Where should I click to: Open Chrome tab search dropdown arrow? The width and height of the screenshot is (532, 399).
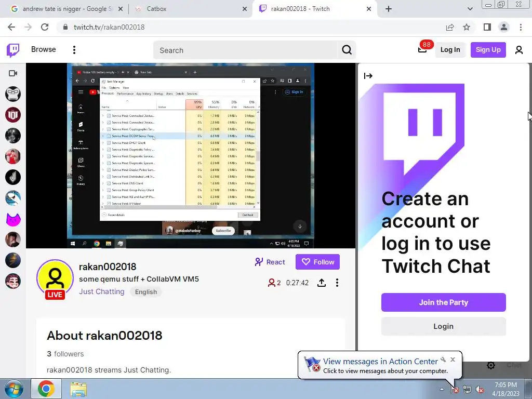click(470, 9)
